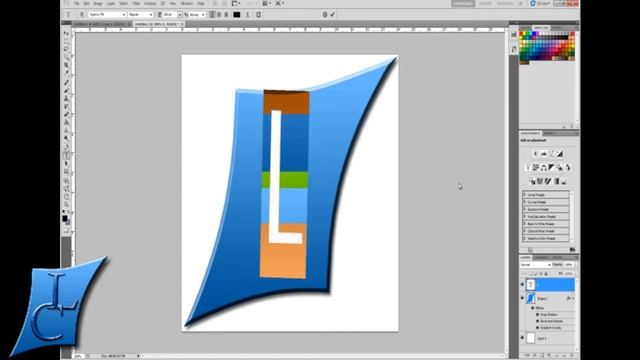Add a Gradient Map adjustment
This screenshot has width=640, height=360.
(x=556, y=181)
